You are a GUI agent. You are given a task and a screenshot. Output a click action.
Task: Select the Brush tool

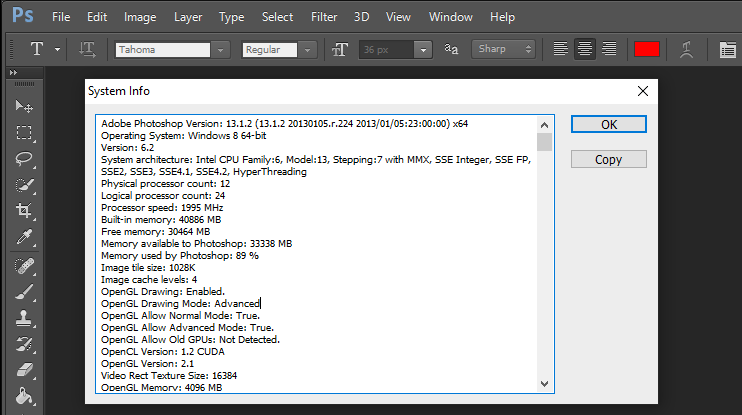pyautogui.click(x=24, y=292)
